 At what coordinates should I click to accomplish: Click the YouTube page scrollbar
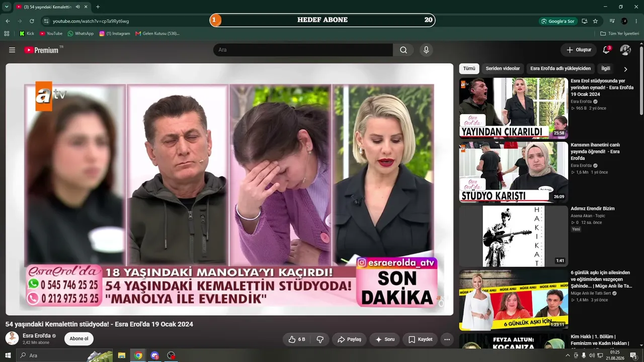click(641, 80)
